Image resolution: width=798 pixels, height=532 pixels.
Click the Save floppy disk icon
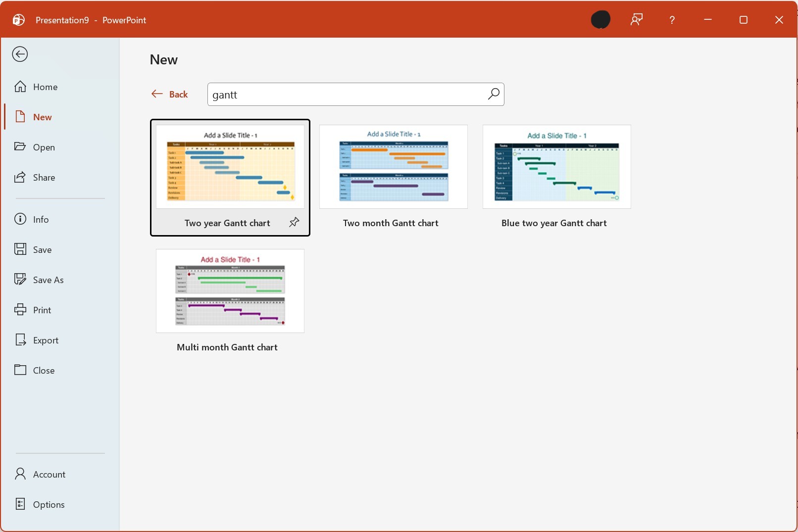click(20, 249)
